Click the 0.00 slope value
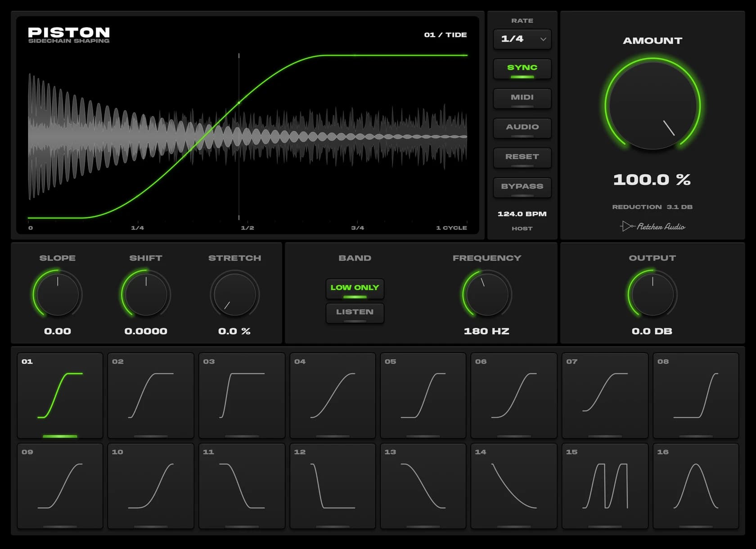756x549 pixels. click(x=58, y=331)
